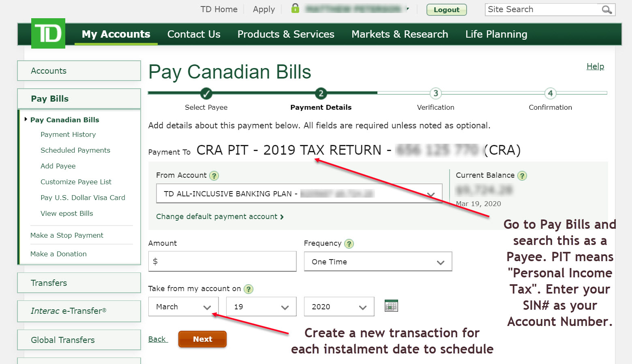Click the help icon beside Take from my account

pos(249,289)
